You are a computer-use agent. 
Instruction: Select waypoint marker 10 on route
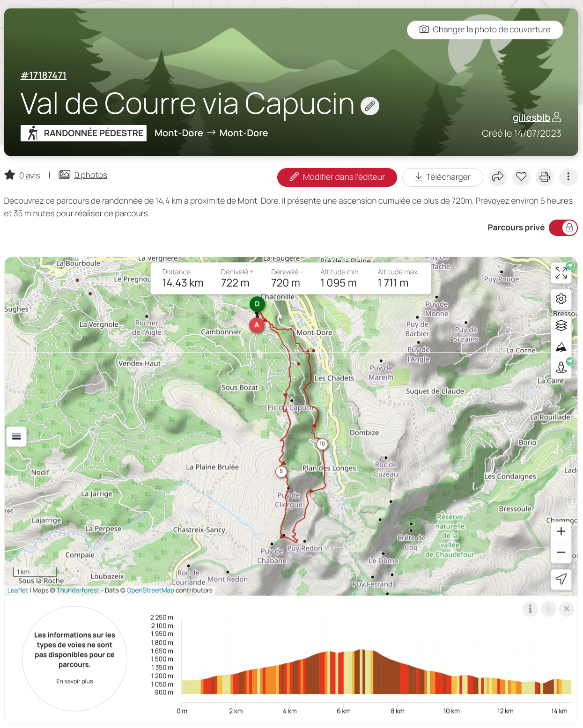tap(322, 444)
